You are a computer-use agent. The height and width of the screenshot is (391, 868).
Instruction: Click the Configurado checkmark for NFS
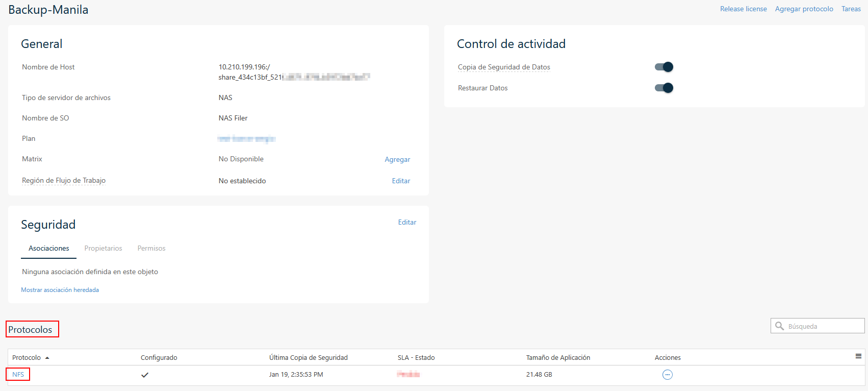(145, 375)
